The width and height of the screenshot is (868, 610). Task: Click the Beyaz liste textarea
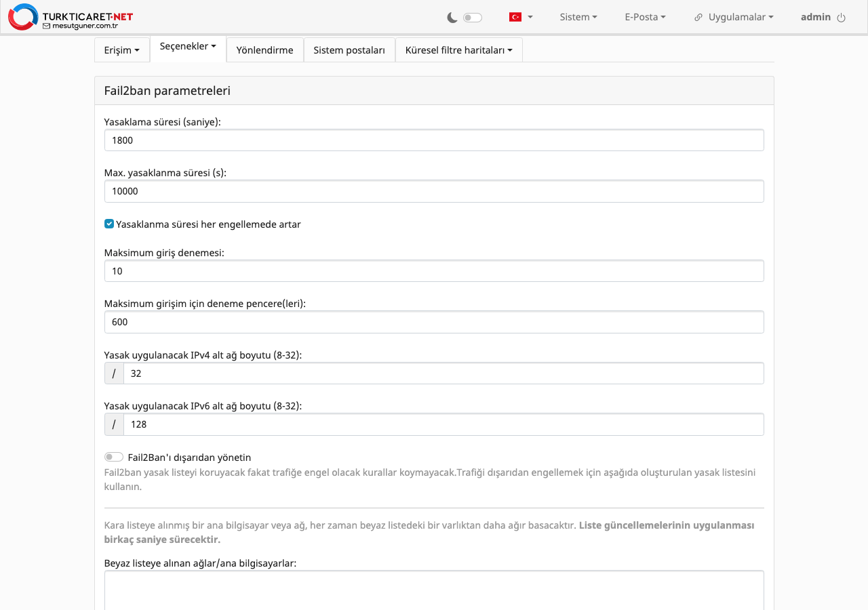(434, 590)
